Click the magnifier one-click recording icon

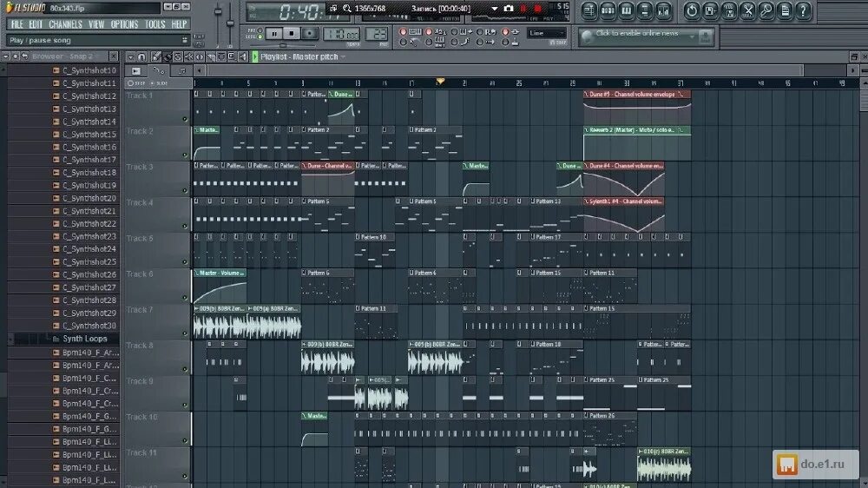coord(766,10)
